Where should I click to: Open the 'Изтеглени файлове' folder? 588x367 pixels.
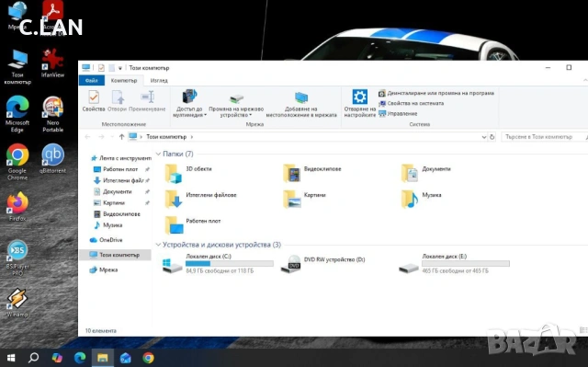click(200, 199)
